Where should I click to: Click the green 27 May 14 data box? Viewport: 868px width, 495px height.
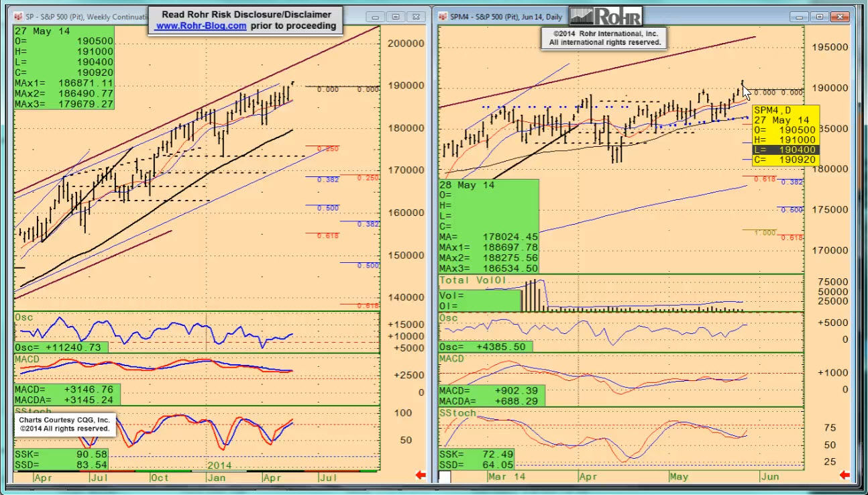coord(64,67)
